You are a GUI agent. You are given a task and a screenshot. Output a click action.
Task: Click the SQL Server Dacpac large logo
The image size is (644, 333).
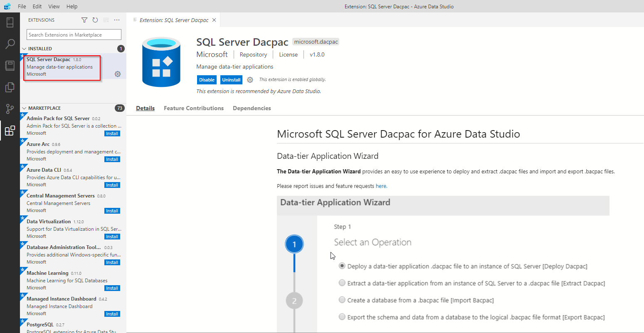click(x=161, y=62)
